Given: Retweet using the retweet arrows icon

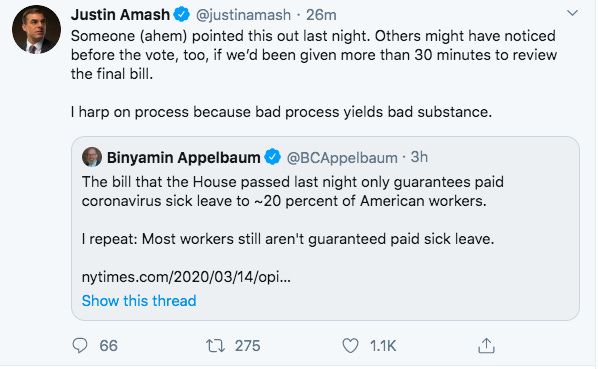Looking at the screenshot, I should point(215,346).
